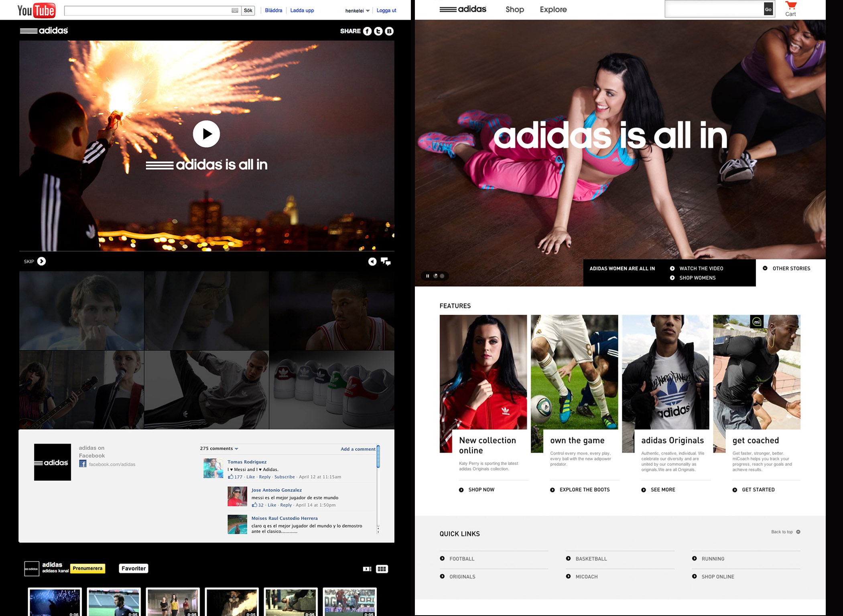Viewport: 843px width, 616px height.
Task: Share on Facebook via circular f icon
Action: click(367, 31)
